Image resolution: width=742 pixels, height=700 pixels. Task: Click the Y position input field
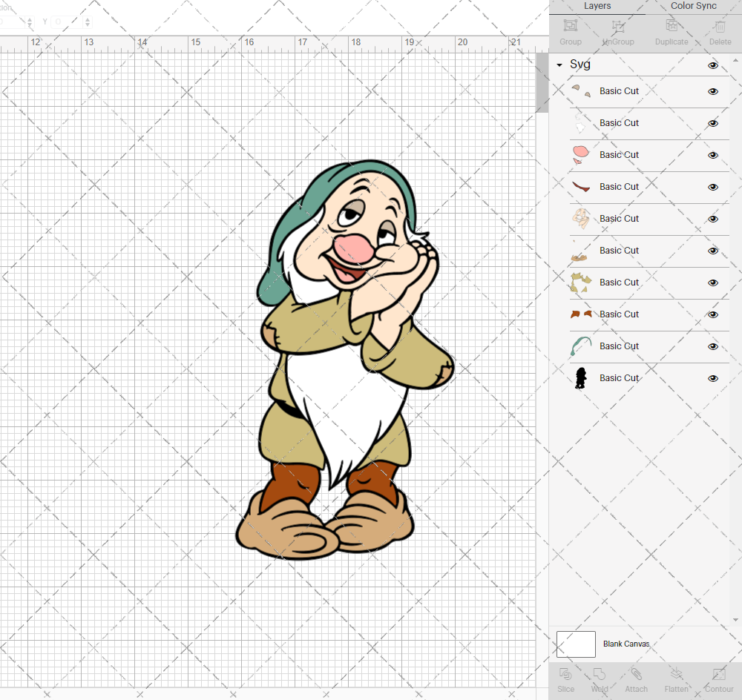pos(67,22)
